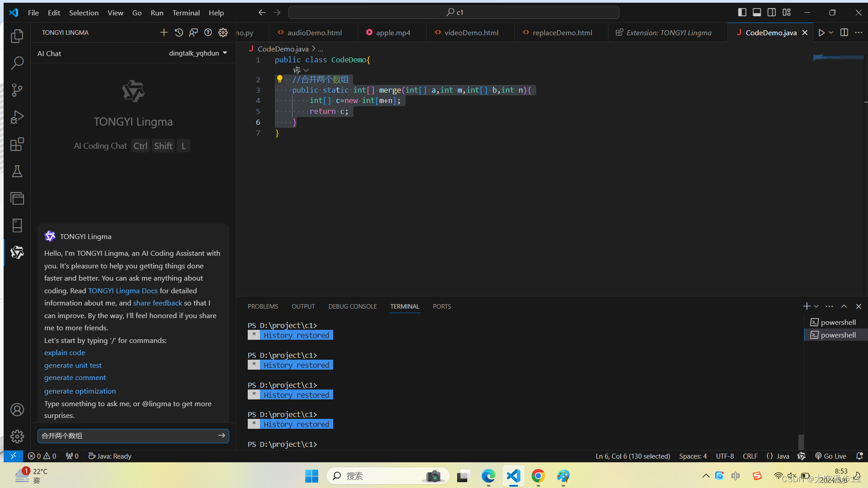Switch to the DEBUG CONSOLE tab
Image resolution: width=868 pixels, height=488 pixels.
pos(353,306)
